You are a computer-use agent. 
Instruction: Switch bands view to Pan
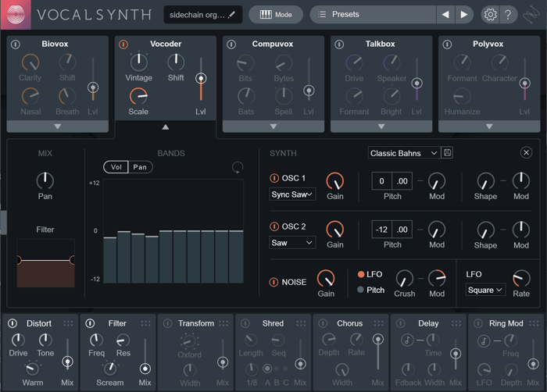[x=140, y=167]
